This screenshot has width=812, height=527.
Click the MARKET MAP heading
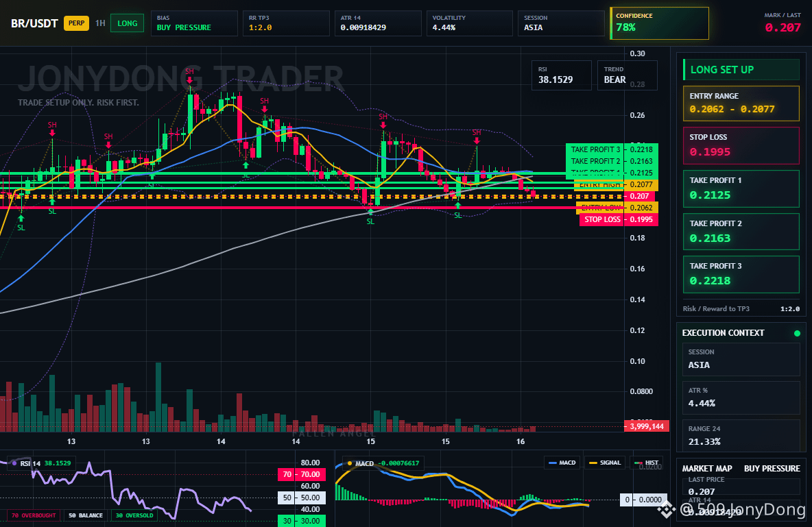coord(707,469)
